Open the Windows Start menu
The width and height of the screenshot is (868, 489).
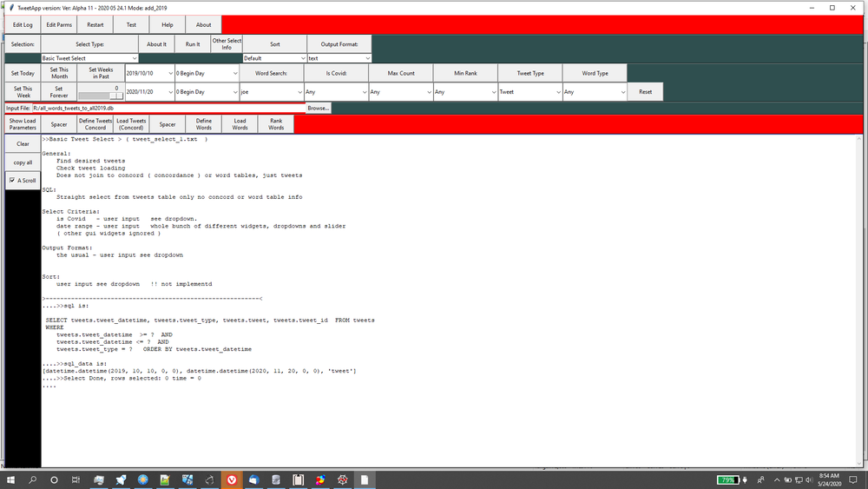pos(10,479)
